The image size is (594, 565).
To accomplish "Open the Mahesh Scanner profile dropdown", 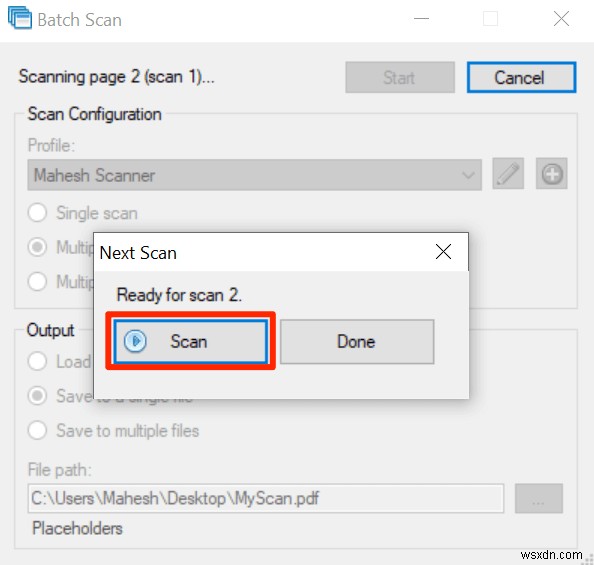I will (x=255, y=175).
